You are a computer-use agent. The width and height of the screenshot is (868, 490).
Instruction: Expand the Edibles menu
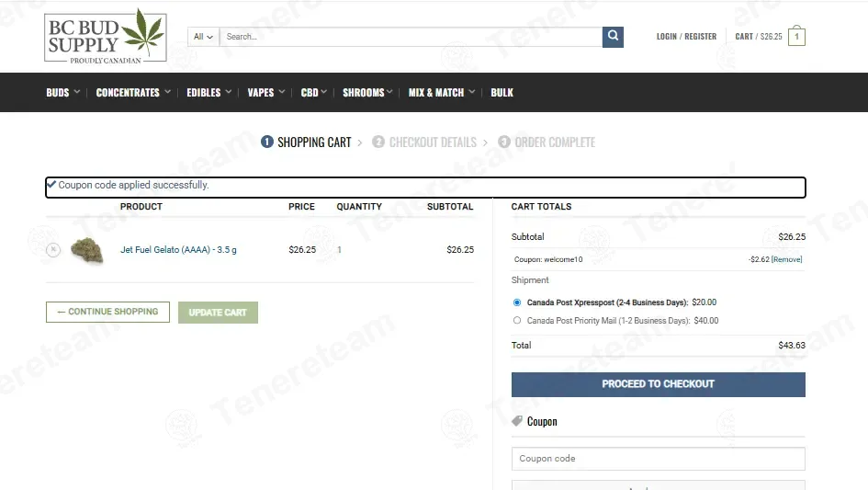coord(209,93)
